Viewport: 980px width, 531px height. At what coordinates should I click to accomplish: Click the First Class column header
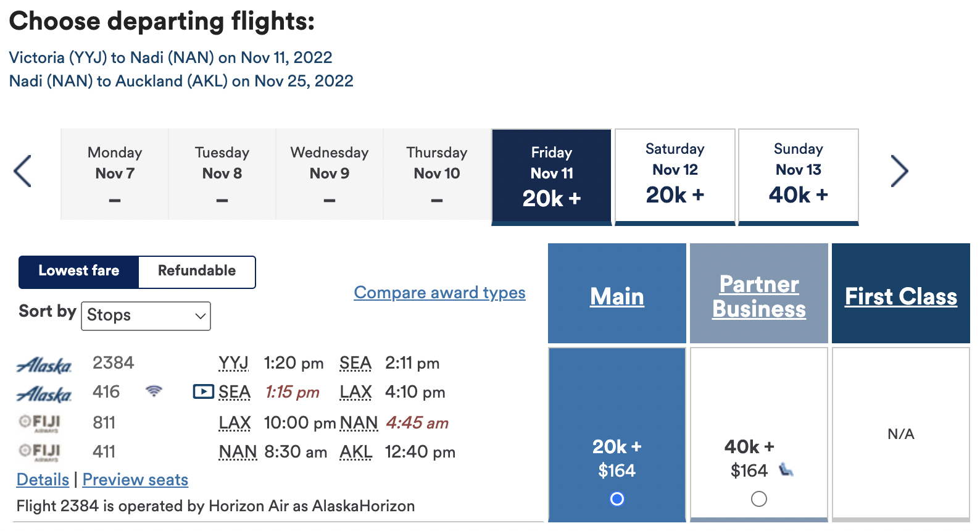click(x=900, y=297)
